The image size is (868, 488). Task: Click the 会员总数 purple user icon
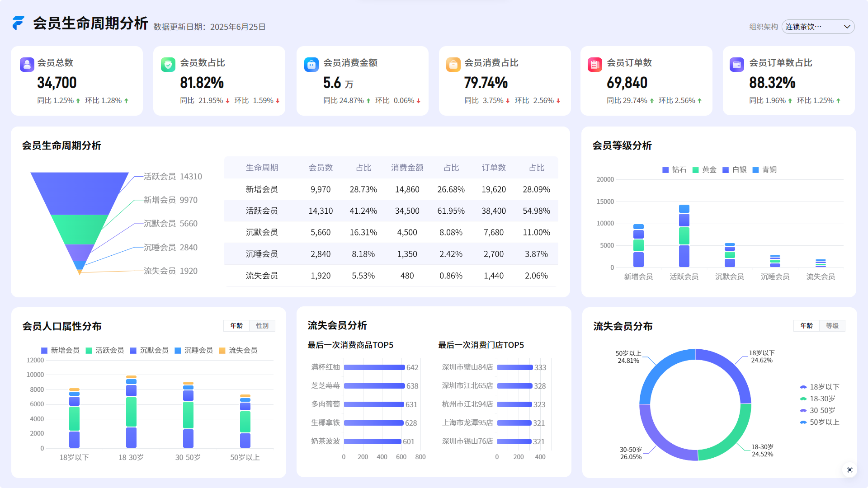tap(27, 65)
